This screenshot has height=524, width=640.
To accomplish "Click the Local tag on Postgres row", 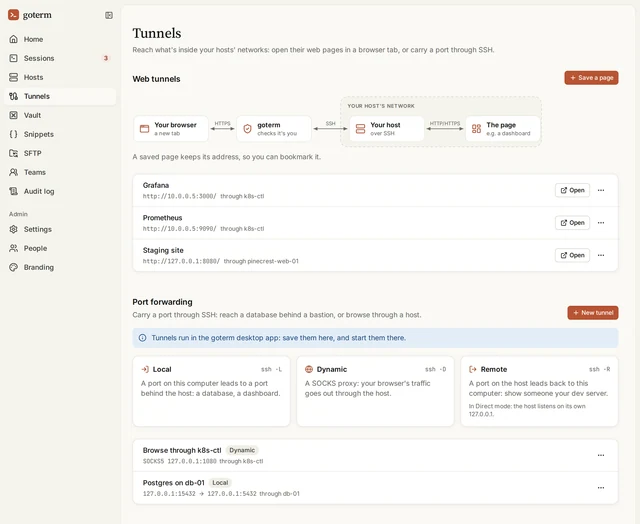I will 220,483.
